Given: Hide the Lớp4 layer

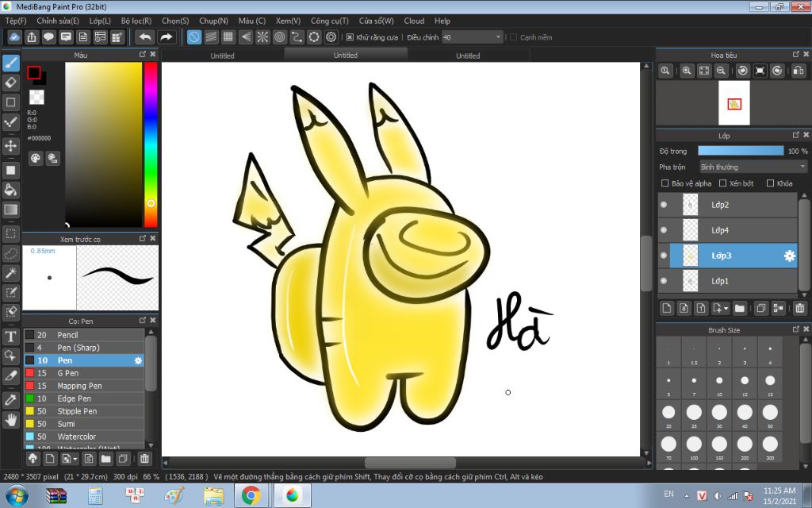Looking at the screenshot, I should click(664, 230).
